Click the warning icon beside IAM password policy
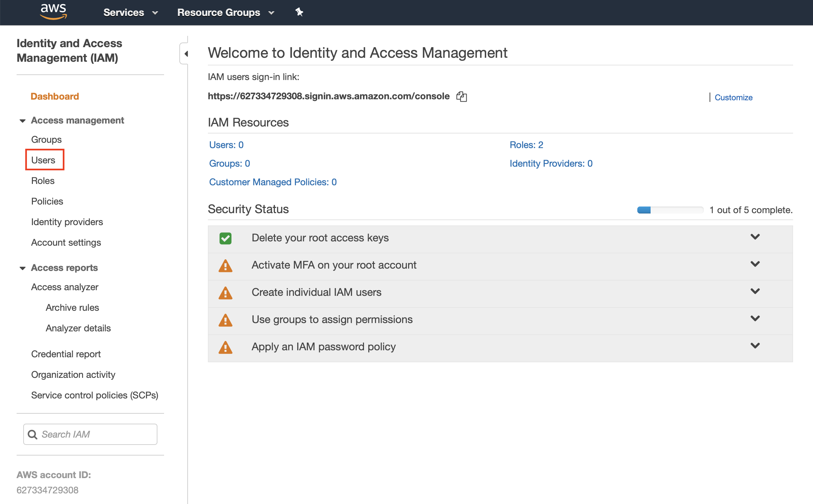 click(x=225, y=347)
